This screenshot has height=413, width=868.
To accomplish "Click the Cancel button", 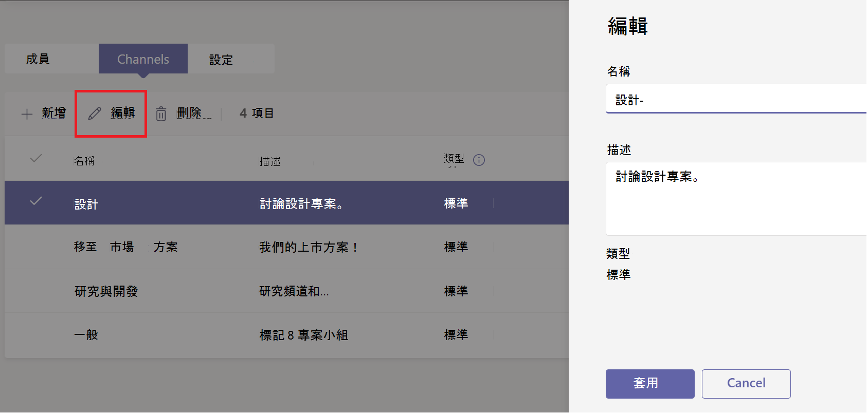I will point(746,384).
